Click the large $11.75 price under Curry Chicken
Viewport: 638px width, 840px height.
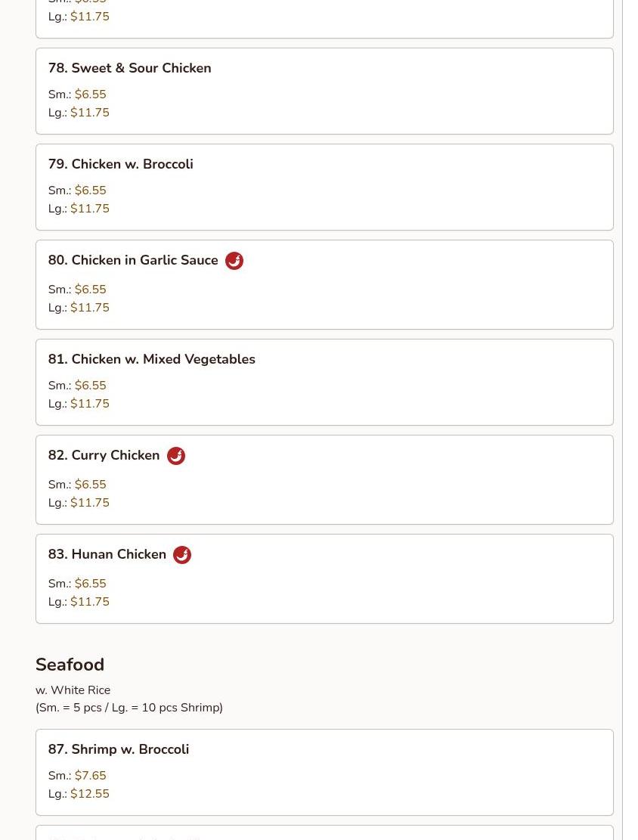pos(89,503)
